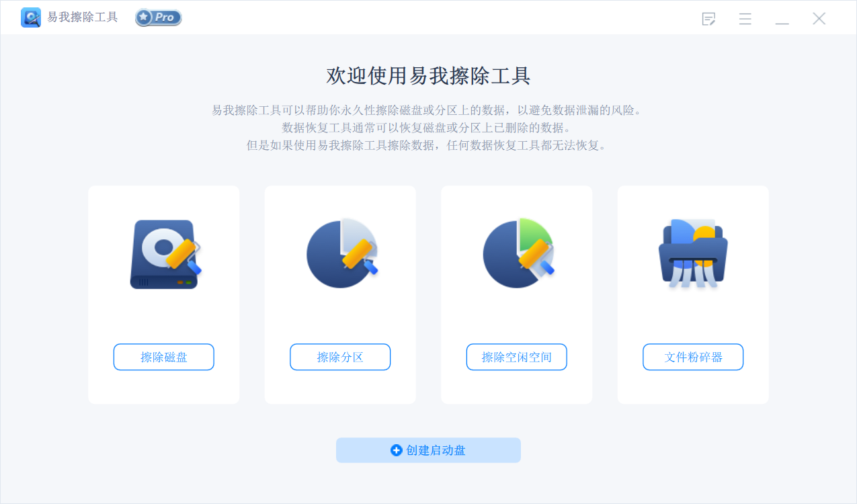Image resolution: width=857 pixels, height=504 pixels.
Task: Select the green-slice pie chart free space icon
Action: click(x=519, y=253)
